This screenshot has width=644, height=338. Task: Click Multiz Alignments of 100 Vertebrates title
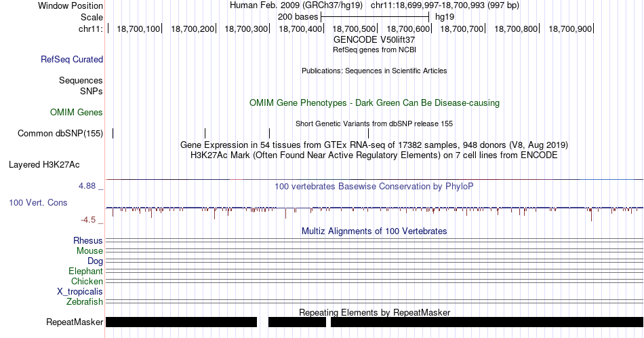pos(374,231)
